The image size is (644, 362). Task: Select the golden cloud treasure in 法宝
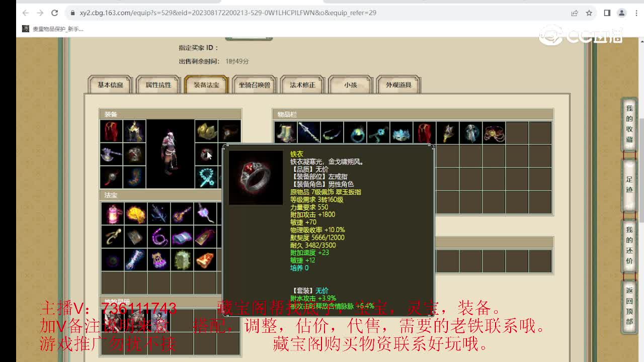[135, 213]
